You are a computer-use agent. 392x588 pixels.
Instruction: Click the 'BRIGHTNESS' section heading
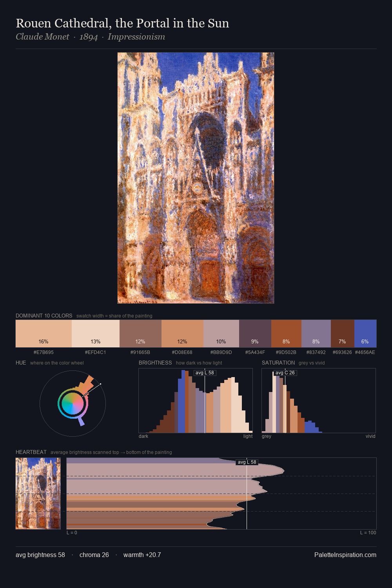pos(155,363)
